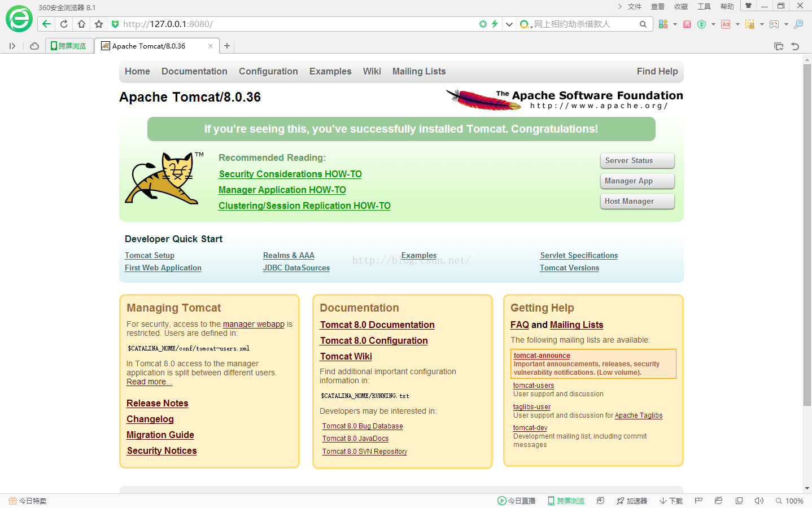Click the Host Manager button
The height and width of the screenshot is (508, 812).
coord(637,202)
